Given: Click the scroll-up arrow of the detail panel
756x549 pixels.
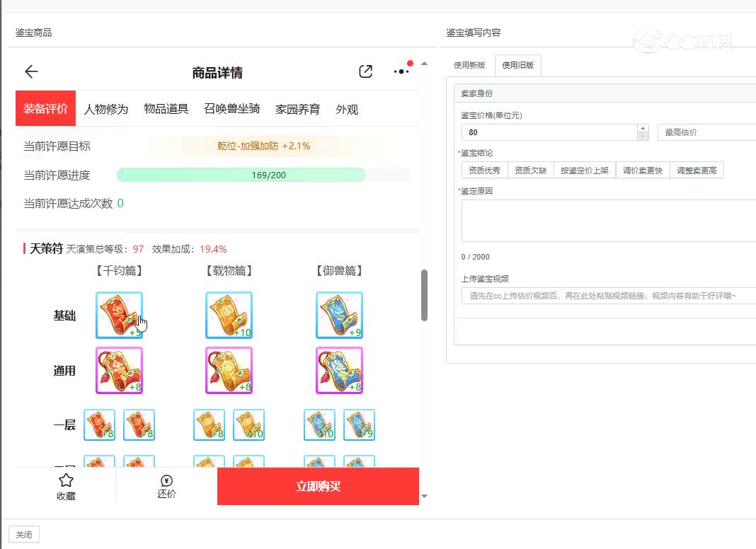Looking at the screenshot, I should click(424, 64).
